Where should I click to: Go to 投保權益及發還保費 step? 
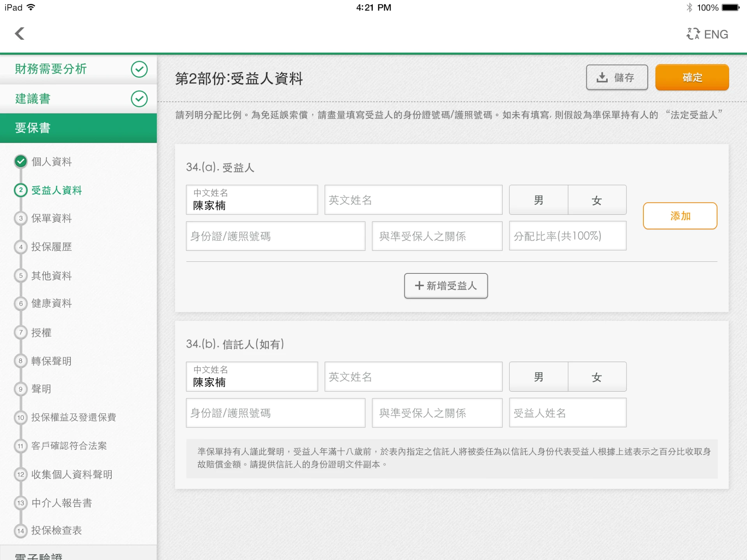tap(74, 418)
